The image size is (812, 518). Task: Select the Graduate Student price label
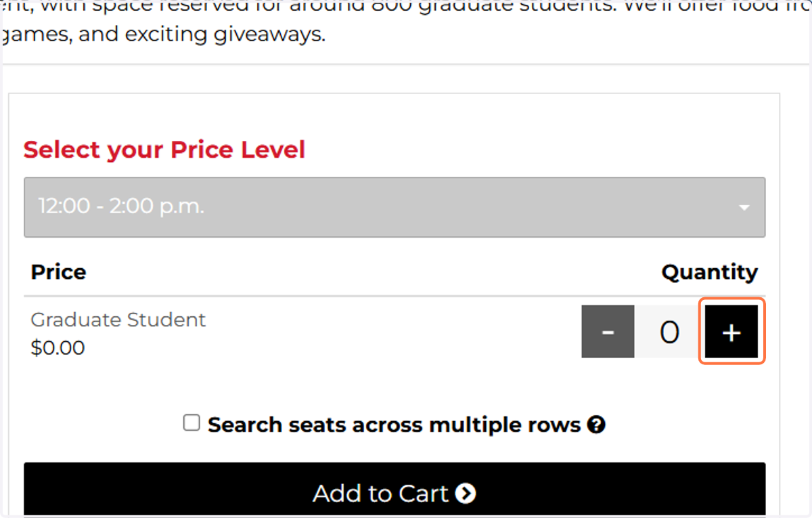click(x=118, y=320)
